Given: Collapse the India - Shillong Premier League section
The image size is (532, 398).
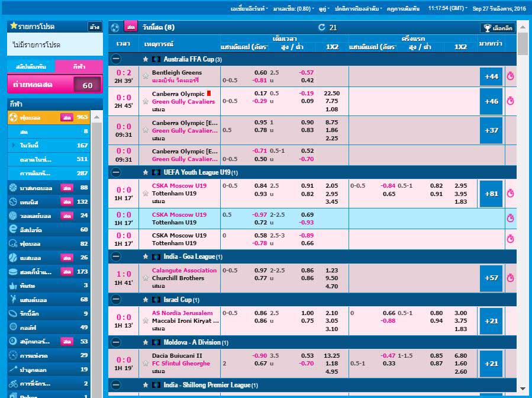Looking at the screenshot, I should [116, 385].
